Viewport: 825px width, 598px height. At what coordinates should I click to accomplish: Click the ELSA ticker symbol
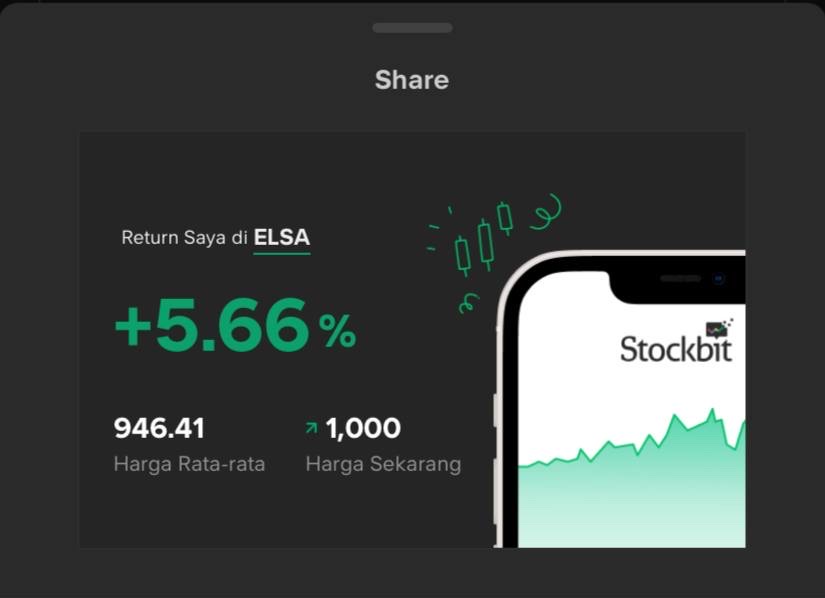tap(282, 238)
